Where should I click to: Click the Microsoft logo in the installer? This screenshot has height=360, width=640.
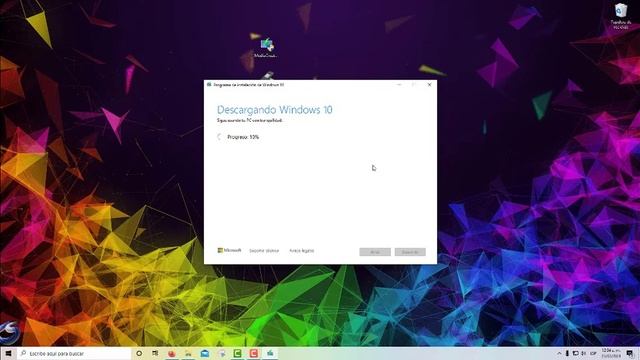click(229, 250)
